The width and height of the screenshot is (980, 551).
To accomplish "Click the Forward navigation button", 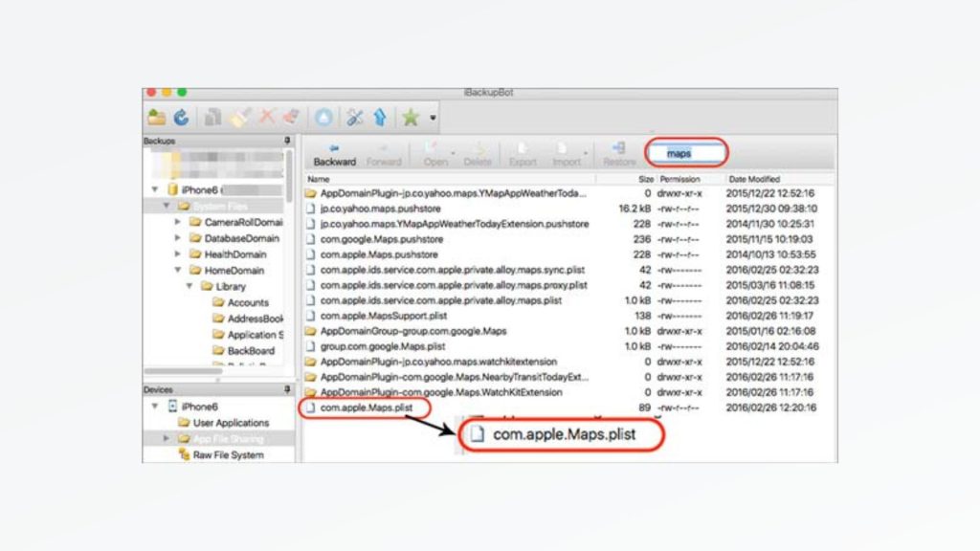I will (x=384, y=155).
